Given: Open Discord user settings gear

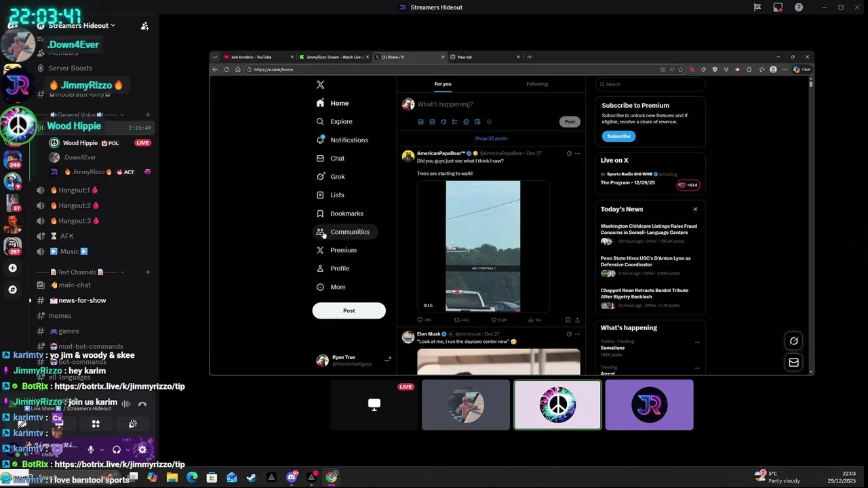Looking at the screenshot, I should pyautogui.click(x=142, y=449).
